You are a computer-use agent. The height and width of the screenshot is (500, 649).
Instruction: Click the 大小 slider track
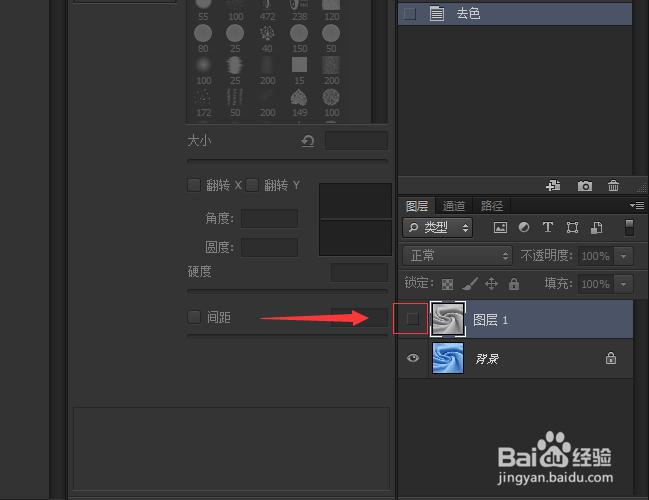[x=287, y=161]
